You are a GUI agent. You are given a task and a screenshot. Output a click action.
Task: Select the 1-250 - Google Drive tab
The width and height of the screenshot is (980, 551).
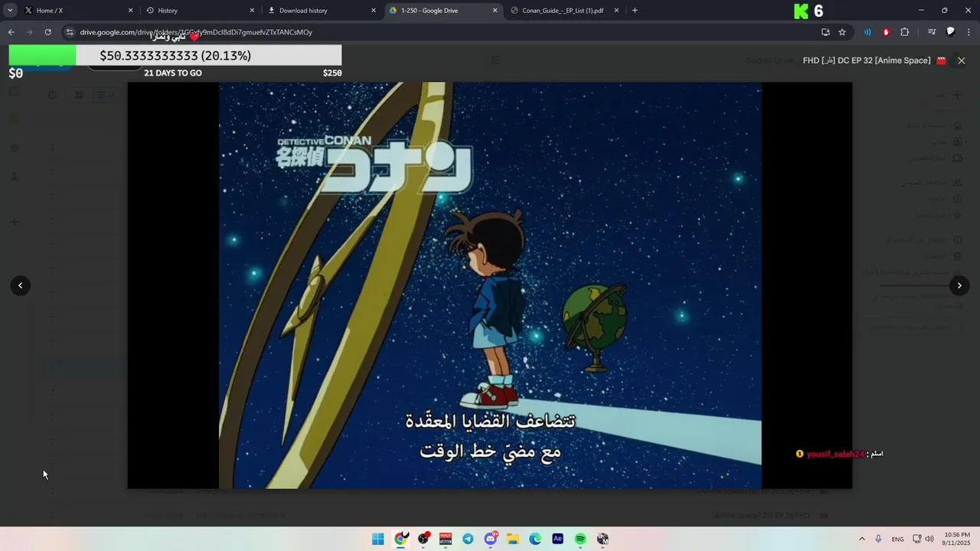tap(443, 11)
